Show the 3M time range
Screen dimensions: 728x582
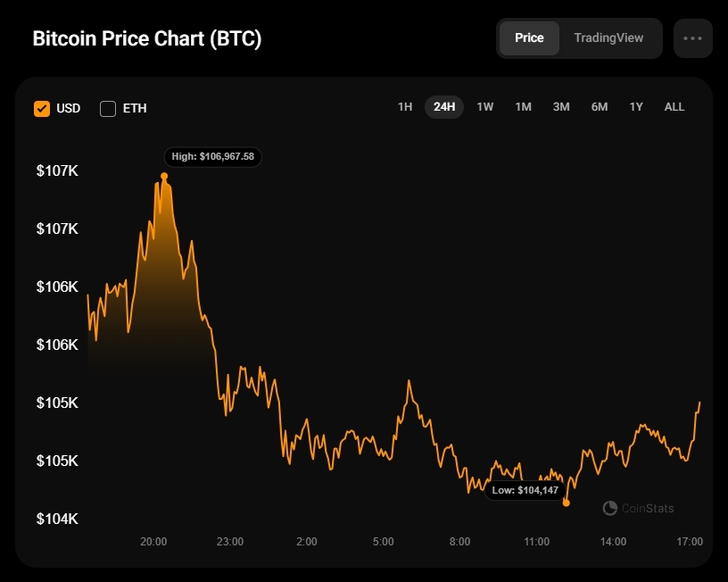click(x=561, y=107)
